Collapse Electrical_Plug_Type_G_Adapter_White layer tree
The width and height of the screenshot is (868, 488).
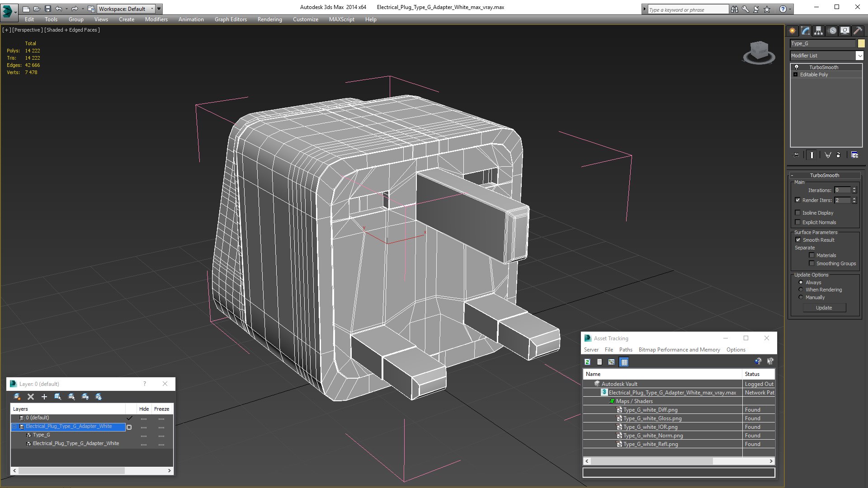click(14, 427)
